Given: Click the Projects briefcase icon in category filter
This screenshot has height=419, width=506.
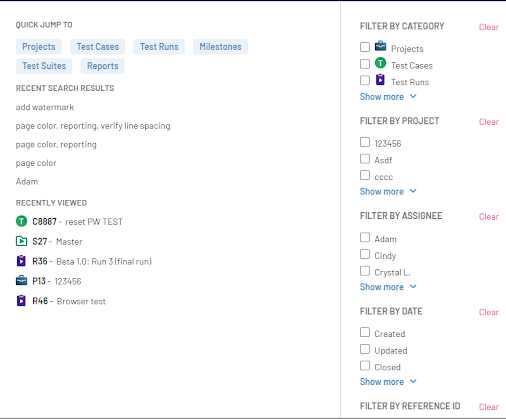Looking at the screenshot, I should click(x=380, y=46).
